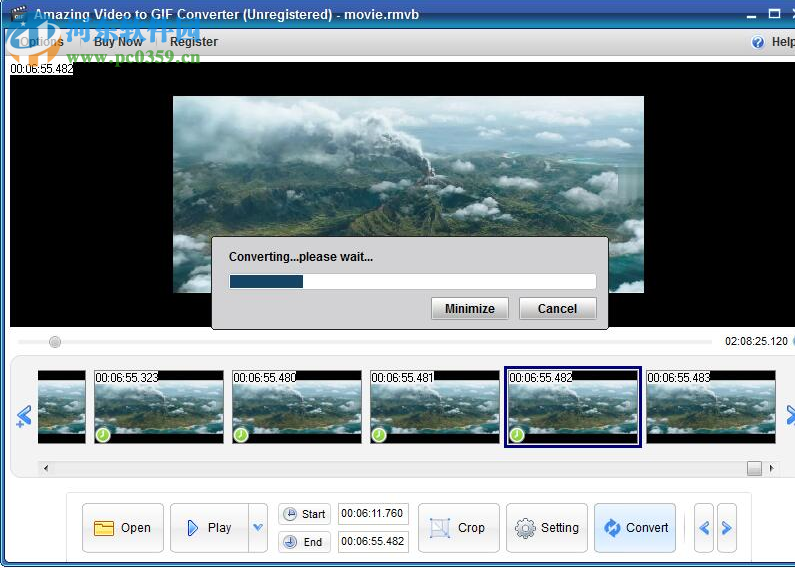Click the blue Help question mark icon
Viewport: 795px width, 568px height.
coord(757,42)
